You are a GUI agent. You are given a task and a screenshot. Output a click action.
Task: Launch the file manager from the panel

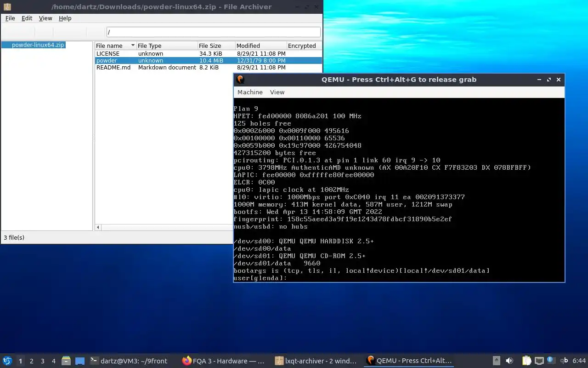click(66, 361)
